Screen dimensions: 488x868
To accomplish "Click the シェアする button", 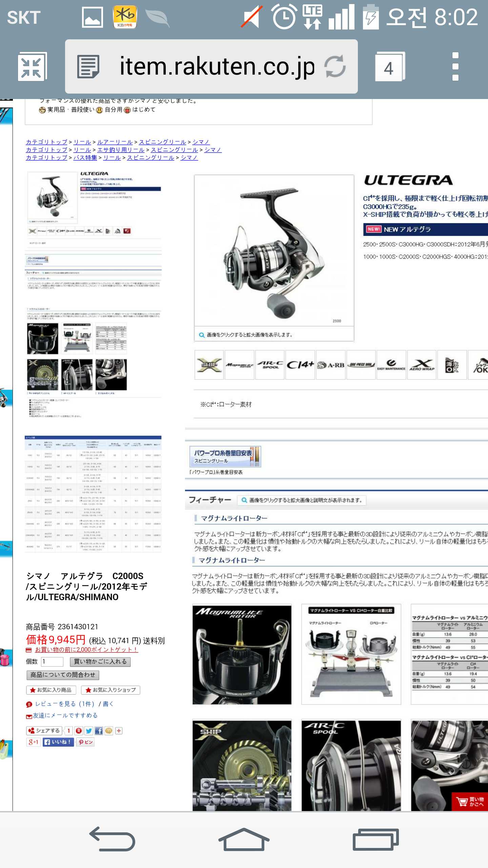I will (44, 731).
